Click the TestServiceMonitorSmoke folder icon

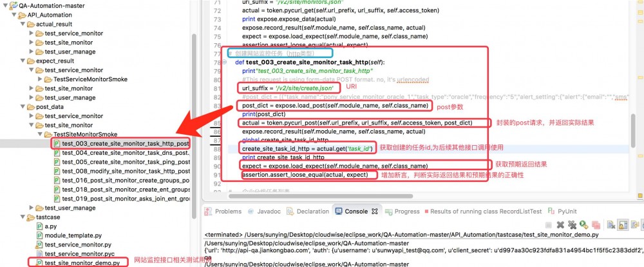48,79
